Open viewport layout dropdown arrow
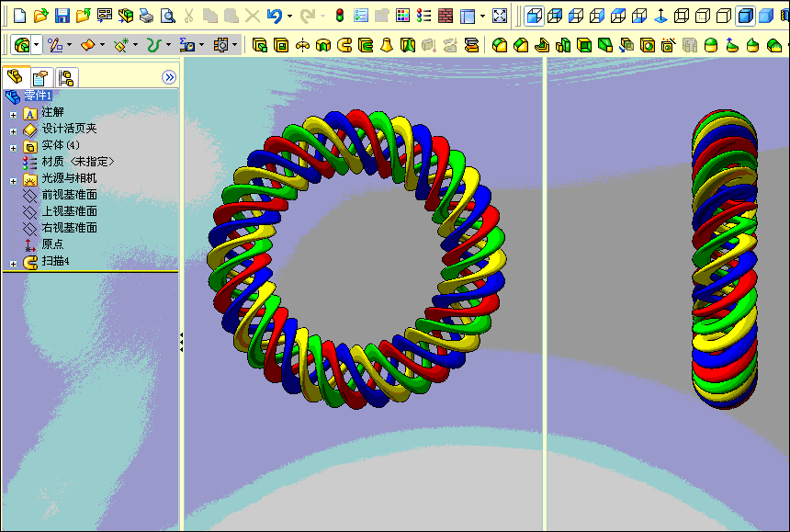The height and width of the screenshot is (532, 790). click(x=482, y=16)
